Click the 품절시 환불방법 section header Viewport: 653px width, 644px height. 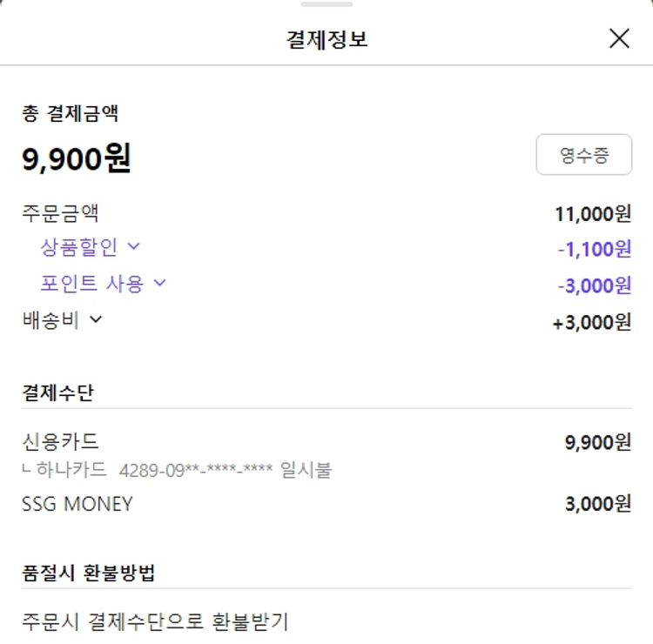click(88, 573)
